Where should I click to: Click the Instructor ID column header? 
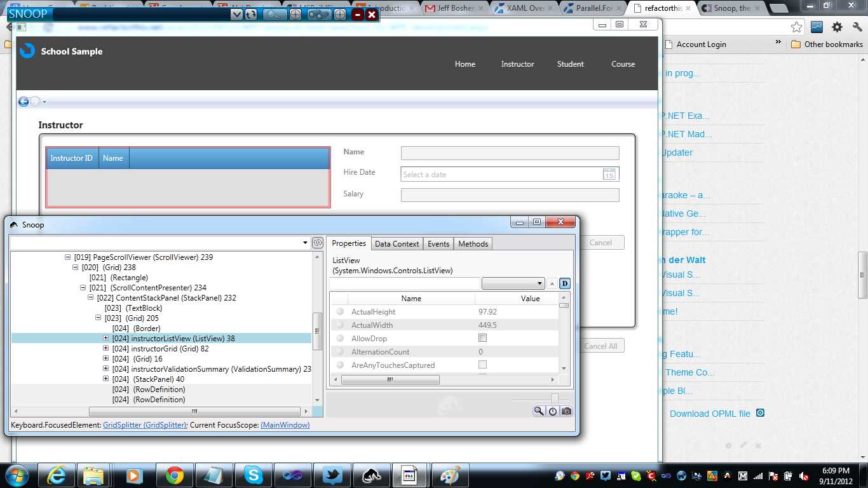click(x=72, y=158)
